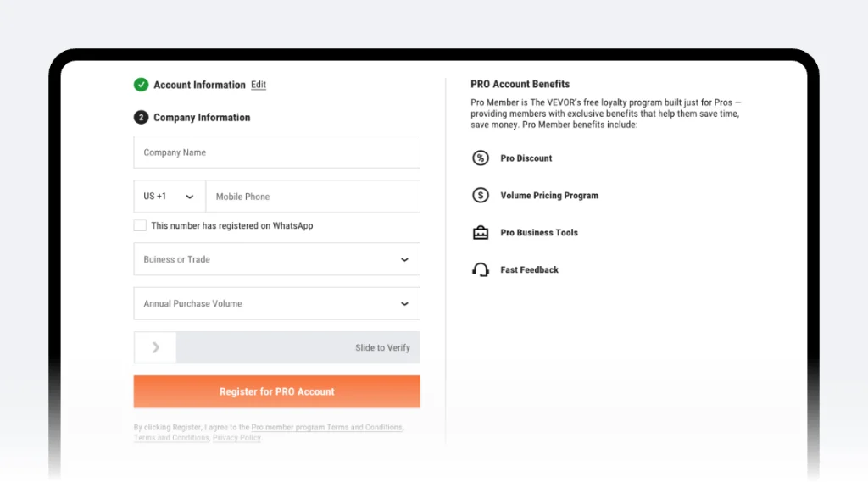Select the Company Information section heading
Image resolution: width=868 pixels, height=482 pixels.
click(202, 118)
